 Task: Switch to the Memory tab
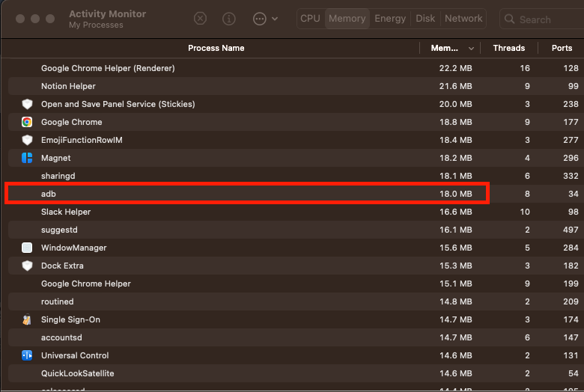click(347, 18)
